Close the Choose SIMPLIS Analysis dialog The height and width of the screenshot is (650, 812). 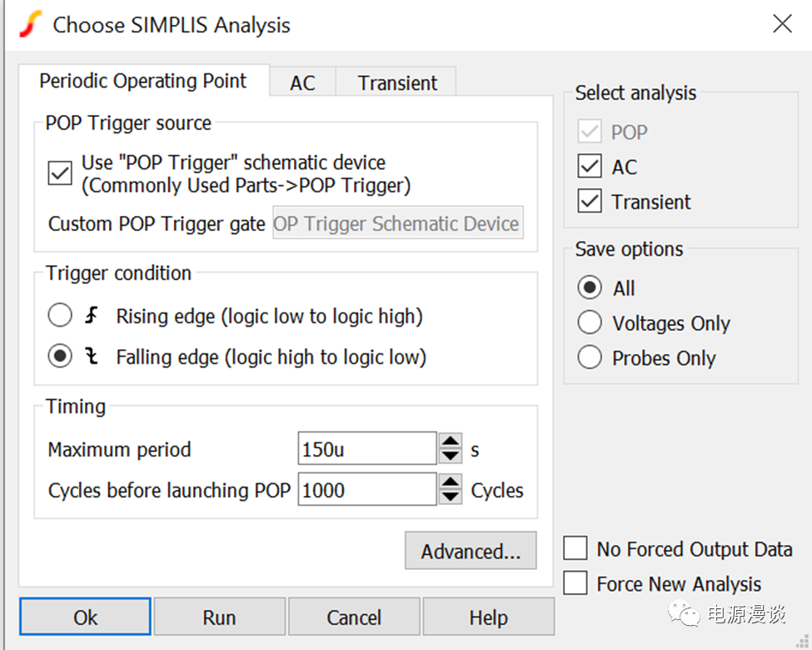click(x=782, y=24)
